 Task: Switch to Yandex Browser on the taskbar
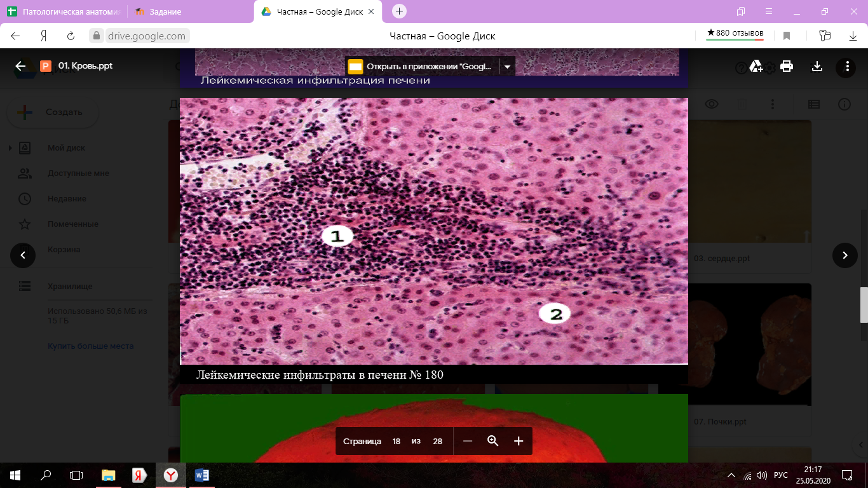(x=171, y=475)
